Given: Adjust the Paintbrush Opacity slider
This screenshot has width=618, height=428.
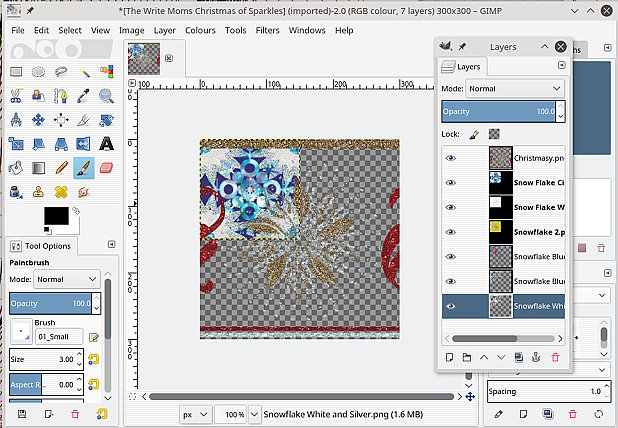Looking at the screenshot, I should click(50, 303).
